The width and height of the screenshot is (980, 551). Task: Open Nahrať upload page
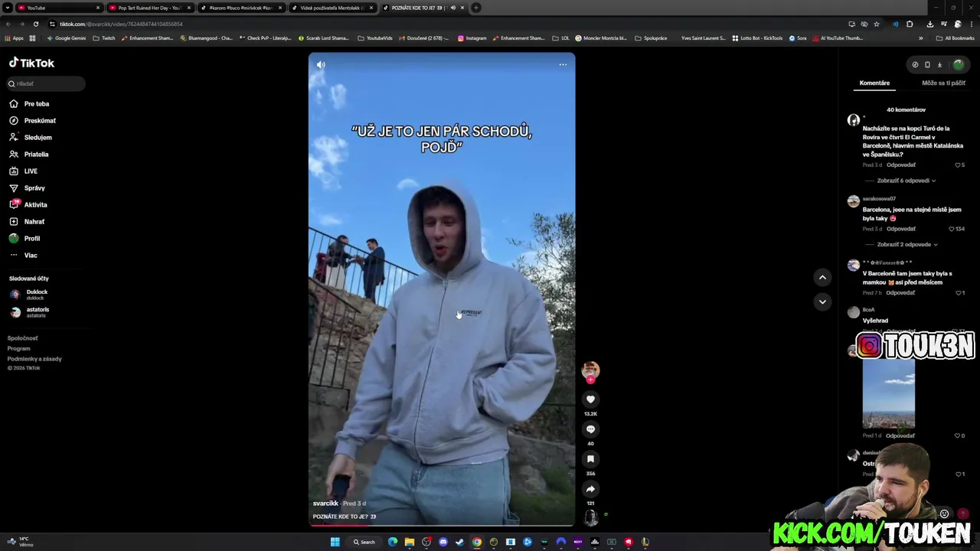pyautogui.click(x=27, y=222)
